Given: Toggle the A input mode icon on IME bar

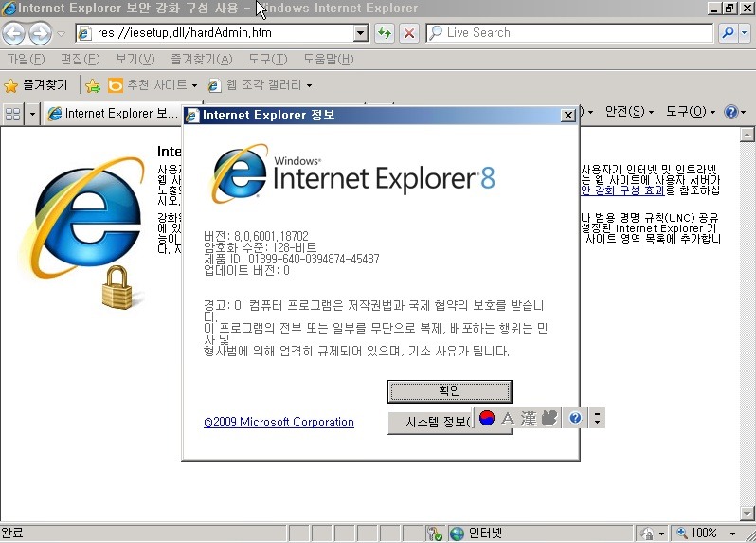Looking at the screenshot, I should point(507,418).
